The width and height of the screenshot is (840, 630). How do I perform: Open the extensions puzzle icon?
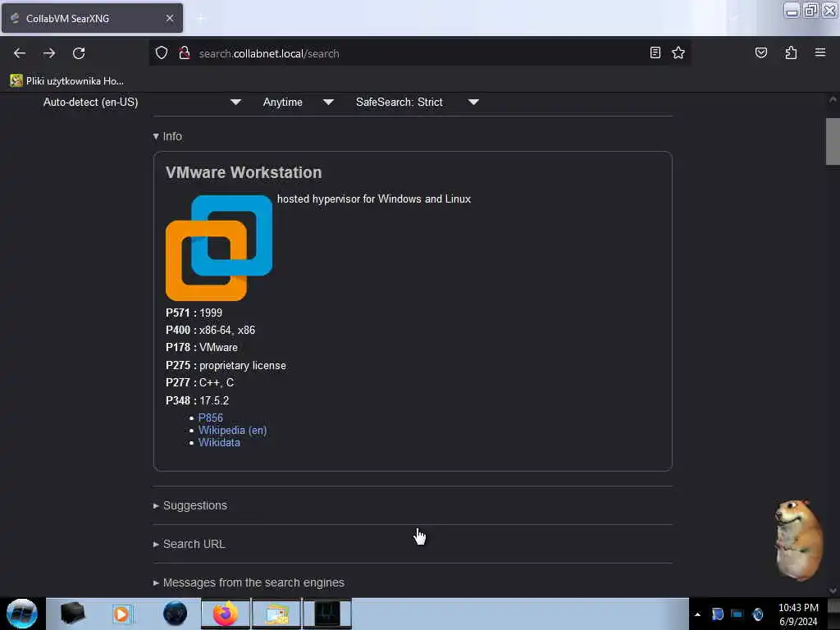click(x=791, y=52)
